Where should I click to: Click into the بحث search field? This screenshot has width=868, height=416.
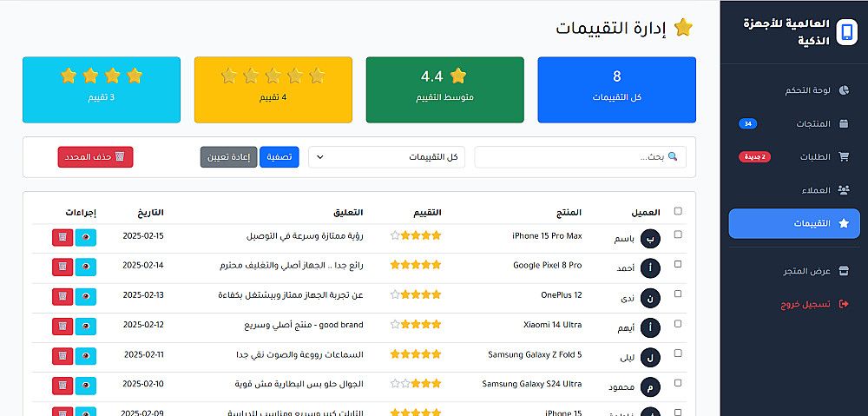[x=580, y=157]
